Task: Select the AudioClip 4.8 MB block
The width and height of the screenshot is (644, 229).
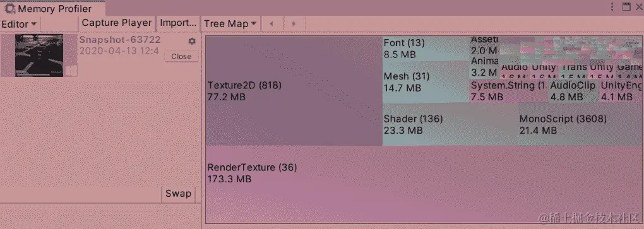Action: pyautogui.click(x=574, y=91)
